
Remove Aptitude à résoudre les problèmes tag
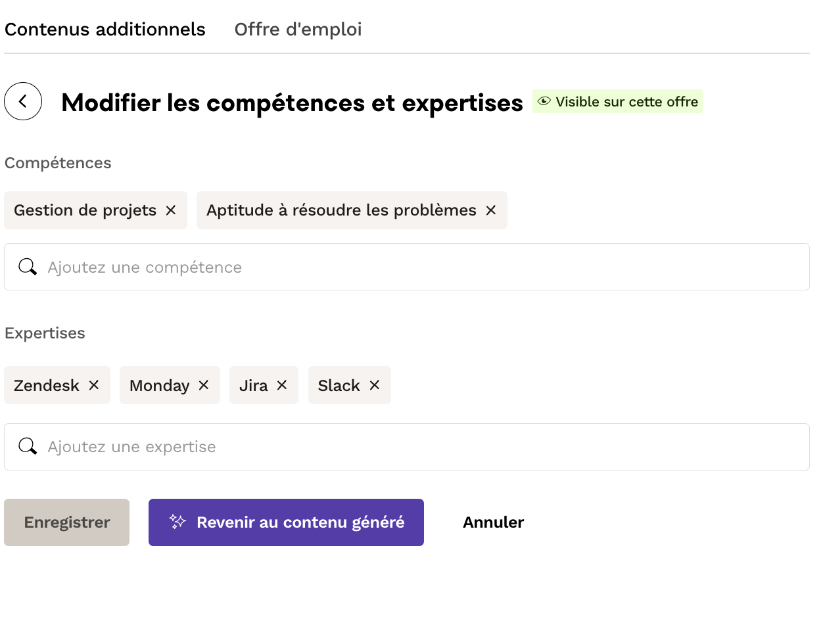click(491, 210)
